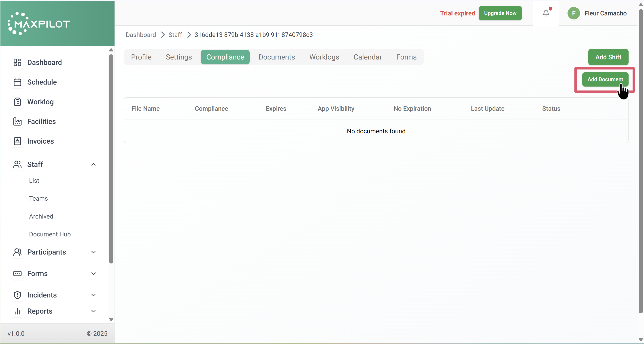
Task: Click the Upgrade Now button
Action: tap(500, 13)
